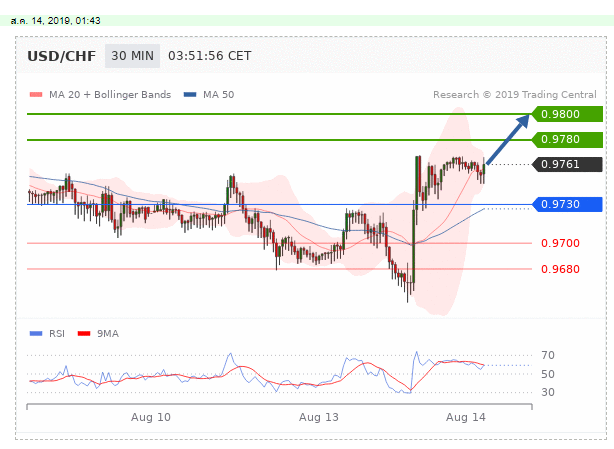Click the black 0.9761 current price label
This screenshot has height=449, width=614.
(x=567, y=164)
